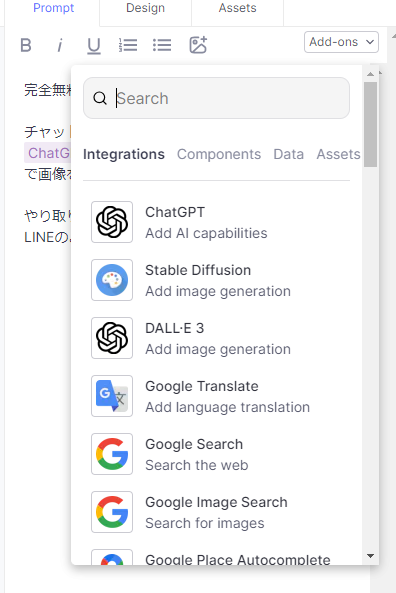Underline the selected text
This screenshot has width=396, height=593.
pos(94,46)
